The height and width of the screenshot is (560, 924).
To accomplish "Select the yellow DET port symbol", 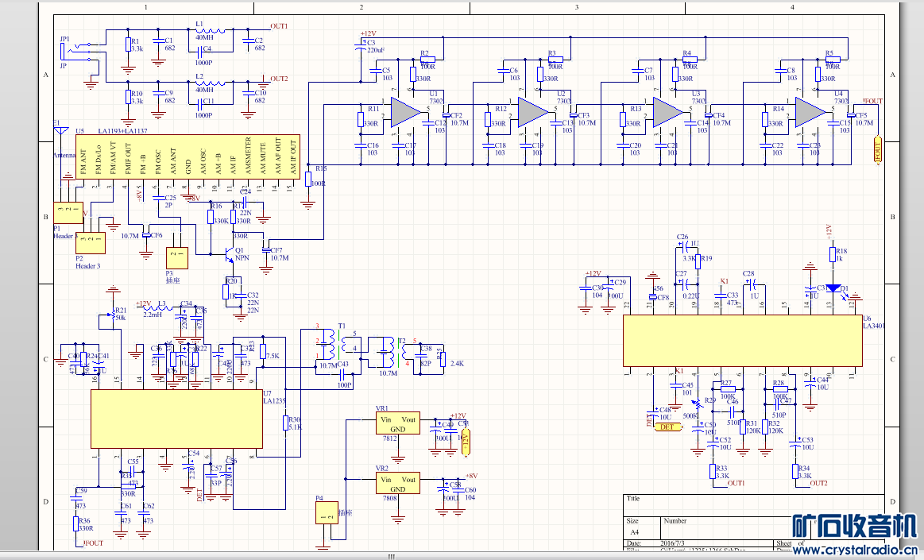I will coord(667,427).
